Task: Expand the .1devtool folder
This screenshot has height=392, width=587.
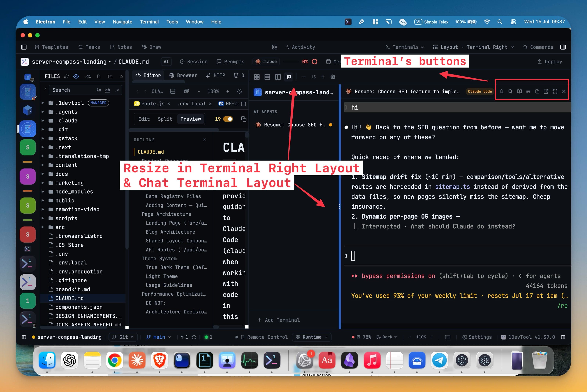Action: click(x=43, y=103)
